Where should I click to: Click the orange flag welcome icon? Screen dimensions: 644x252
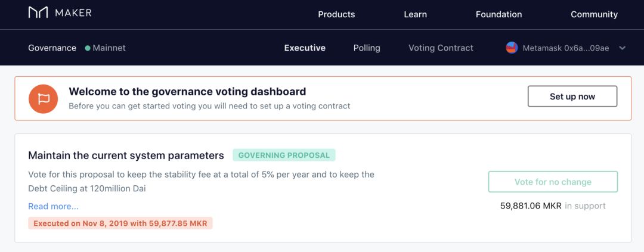pos(43,99)
